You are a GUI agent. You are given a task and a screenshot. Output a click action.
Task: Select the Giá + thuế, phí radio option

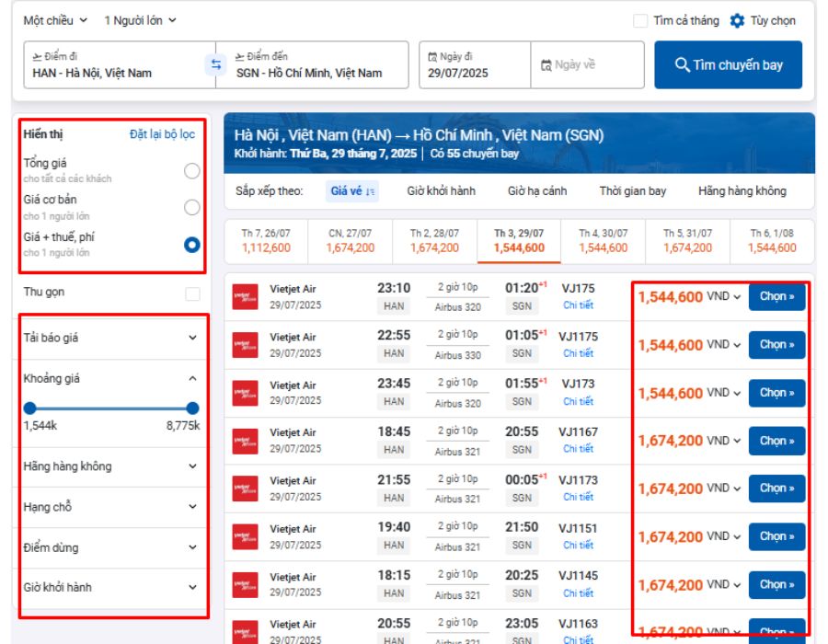[192, 245]
